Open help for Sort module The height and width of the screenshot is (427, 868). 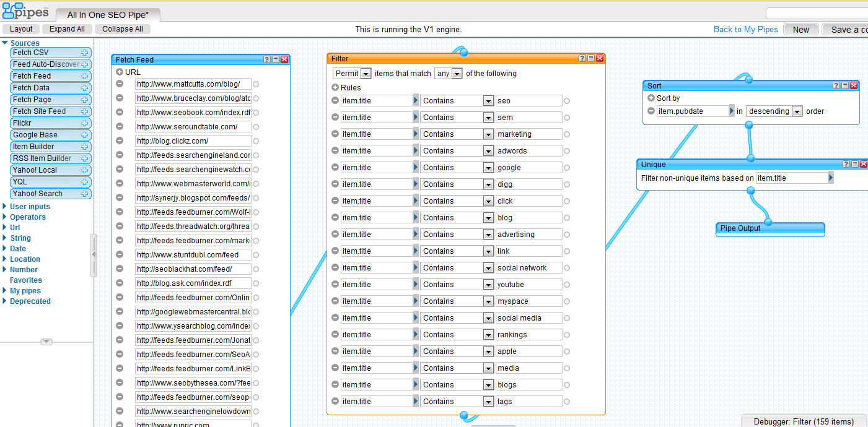click(x=836, y=85)
